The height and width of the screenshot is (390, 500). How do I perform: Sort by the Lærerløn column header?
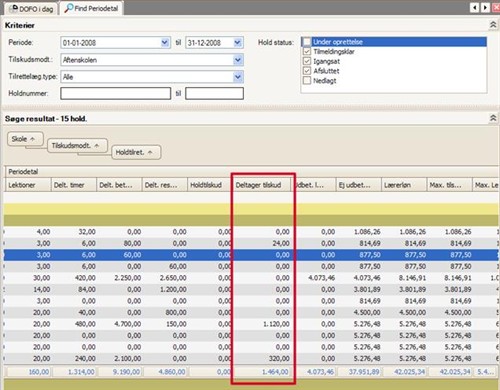(404, 185)
